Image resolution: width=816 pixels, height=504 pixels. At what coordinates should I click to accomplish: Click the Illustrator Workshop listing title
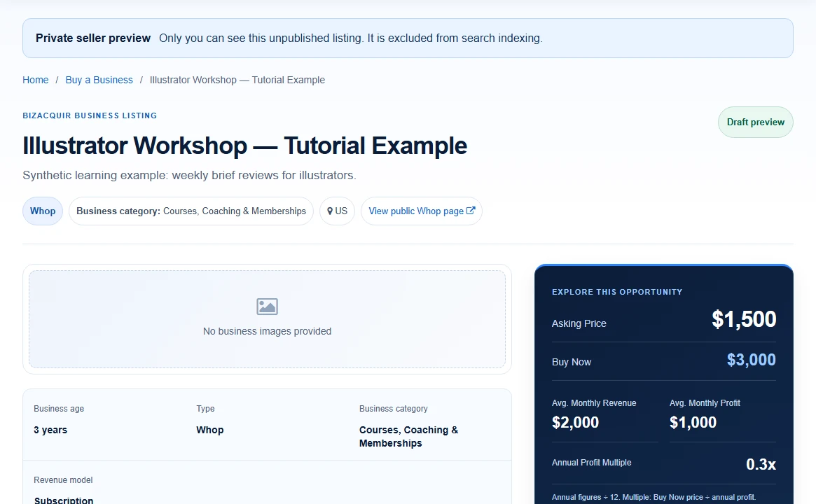244,146
